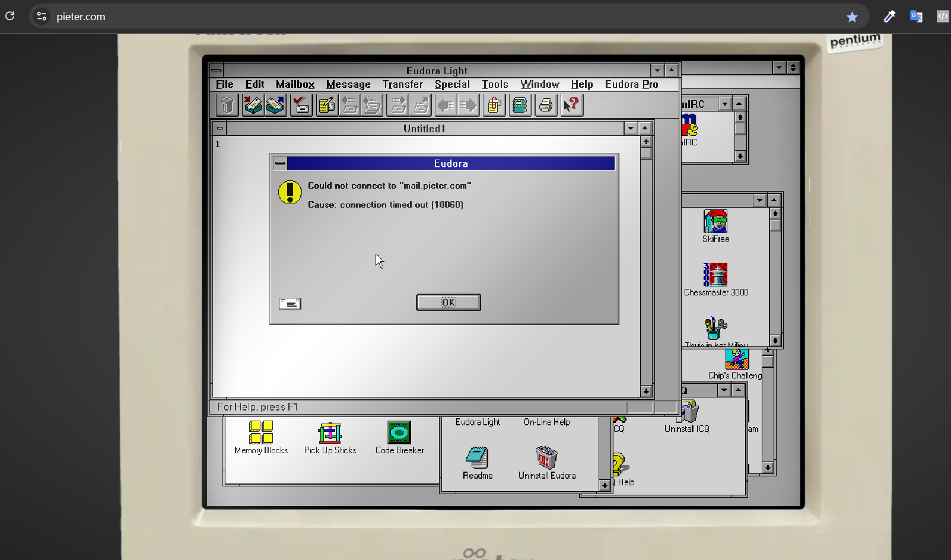Click the browser bookmark star
Viewport: 951px width, 560px height.
(852, 17)
